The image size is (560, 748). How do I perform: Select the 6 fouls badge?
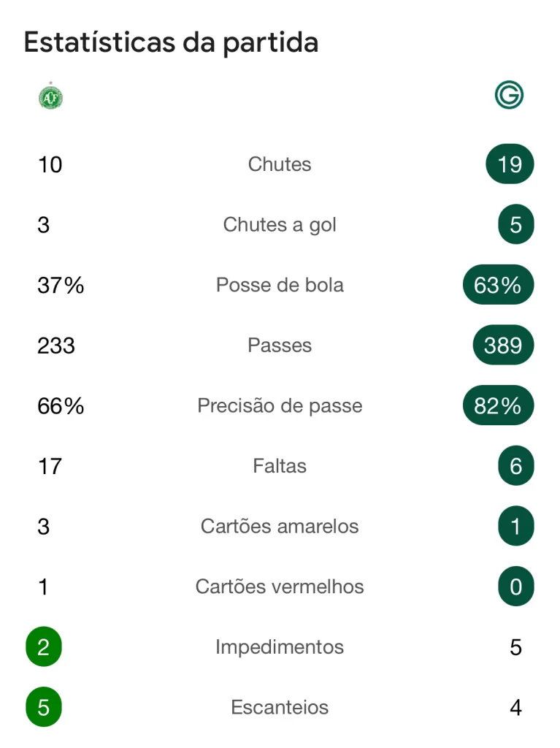(515, 465)
